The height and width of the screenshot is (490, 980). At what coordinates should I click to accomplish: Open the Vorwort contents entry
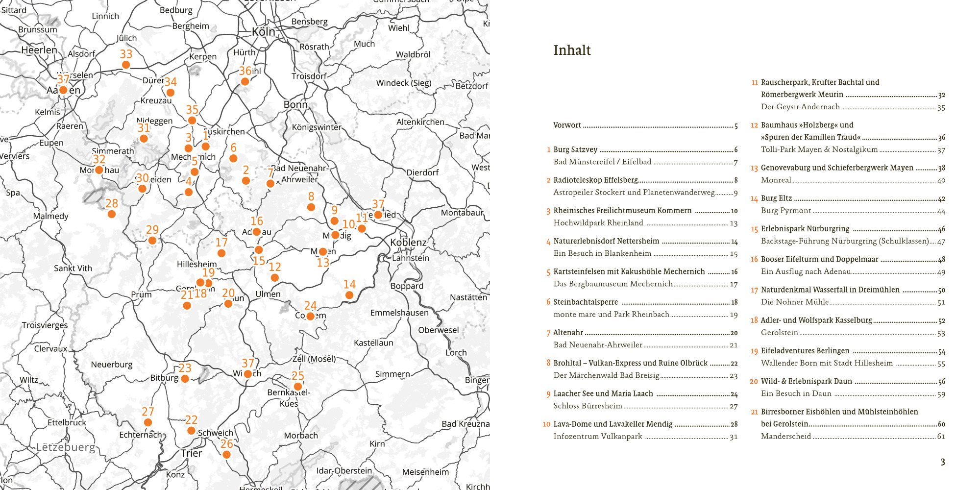(567, 125)
